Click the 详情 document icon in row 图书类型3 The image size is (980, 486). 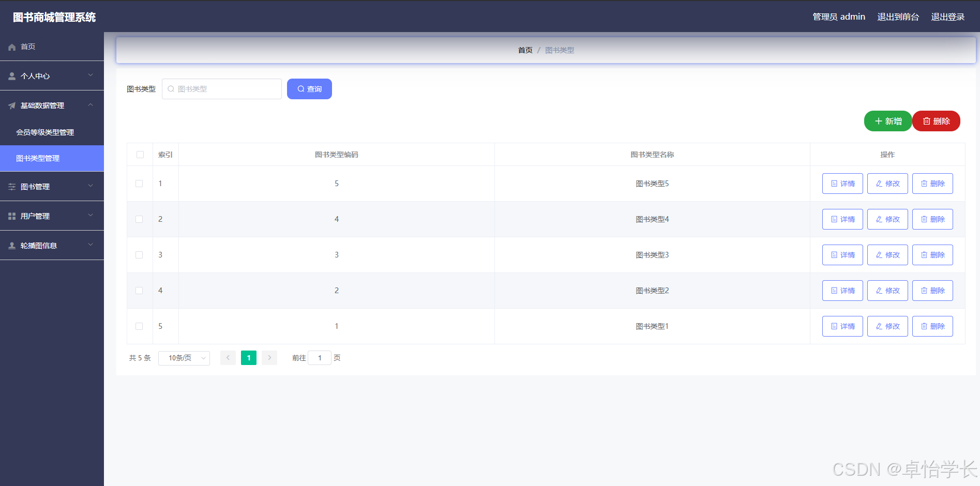834,255
